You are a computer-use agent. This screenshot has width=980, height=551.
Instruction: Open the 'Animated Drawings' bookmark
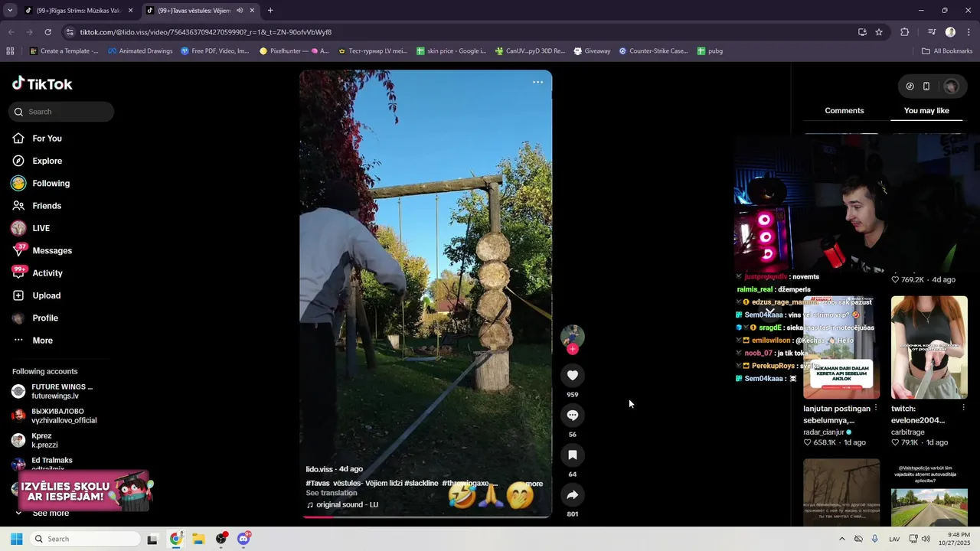click(140, 51)
